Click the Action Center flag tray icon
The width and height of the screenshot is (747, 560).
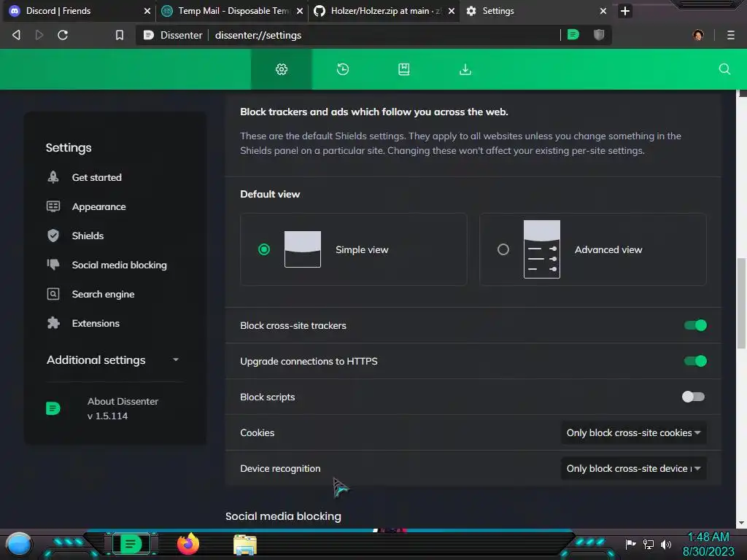(630, 544)
